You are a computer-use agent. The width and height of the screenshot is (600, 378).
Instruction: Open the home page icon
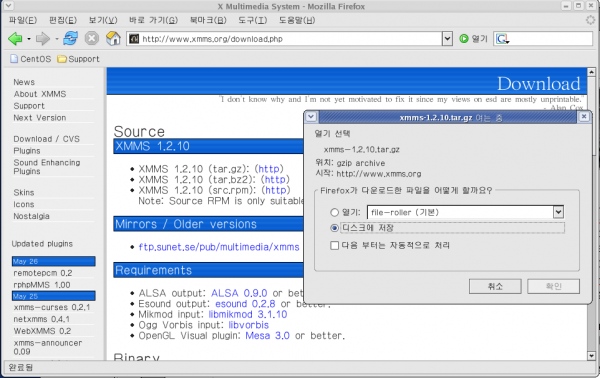[113, 38]
